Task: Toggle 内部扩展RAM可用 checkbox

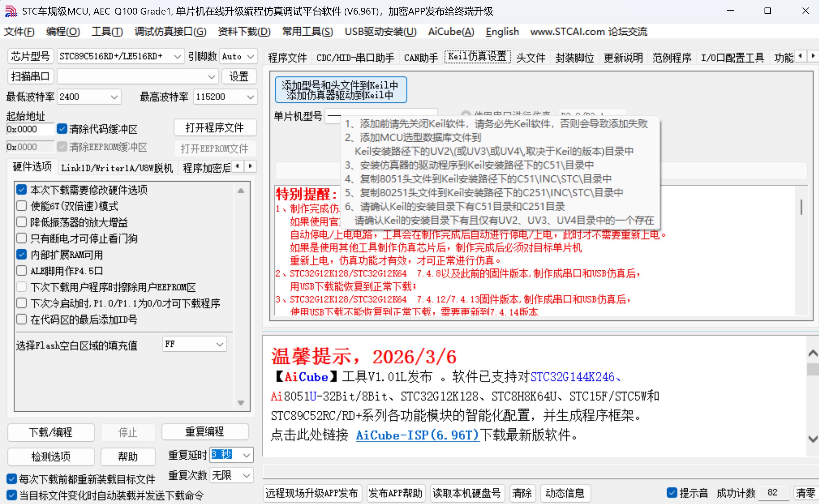Action: [22, 255]
